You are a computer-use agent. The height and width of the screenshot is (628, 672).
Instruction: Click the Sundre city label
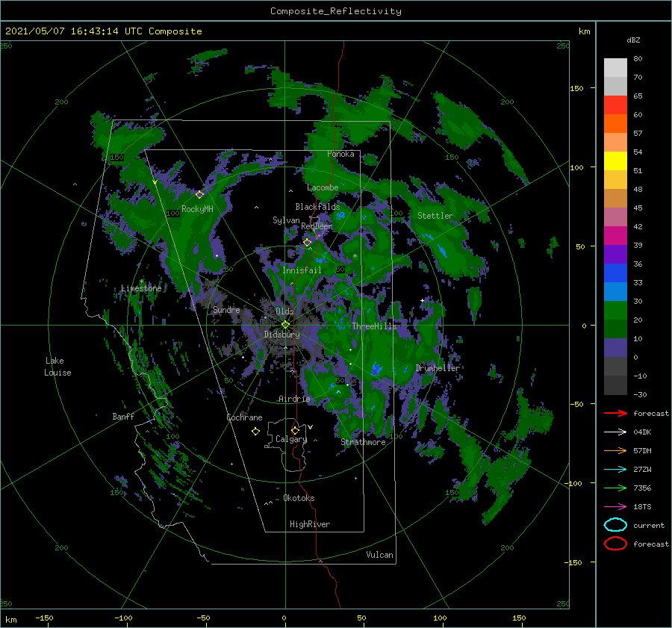226,309
